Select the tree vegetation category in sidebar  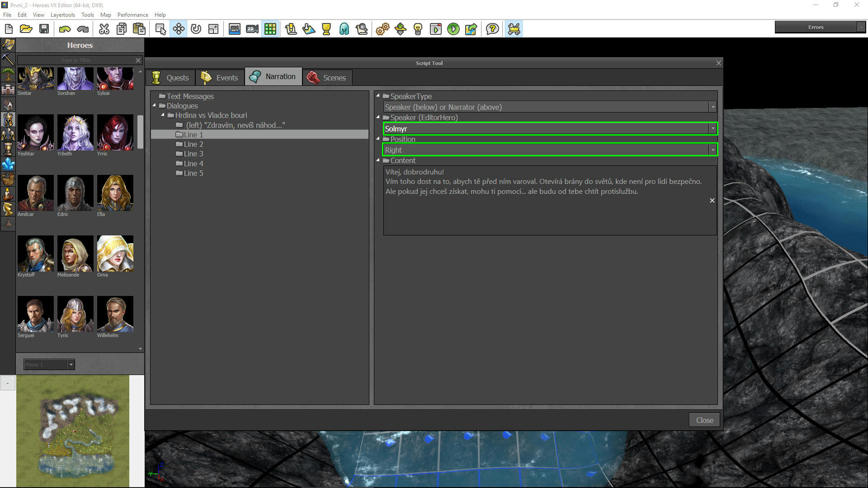click(x=8, y=74)
